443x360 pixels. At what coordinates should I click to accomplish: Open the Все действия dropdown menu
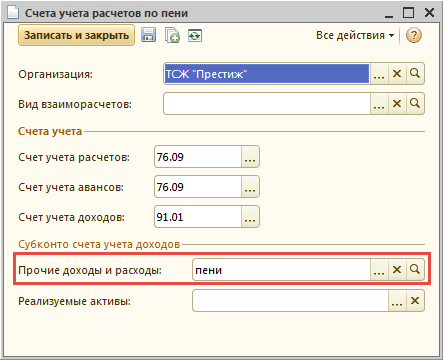pyautogui.click(x=355, y=35)
